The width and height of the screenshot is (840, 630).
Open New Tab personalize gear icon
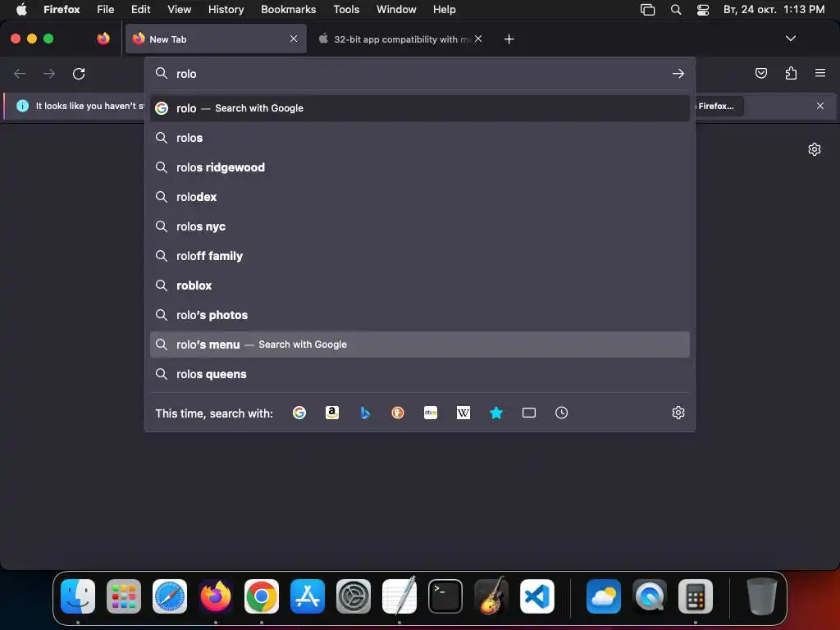[x=815, y=149]
